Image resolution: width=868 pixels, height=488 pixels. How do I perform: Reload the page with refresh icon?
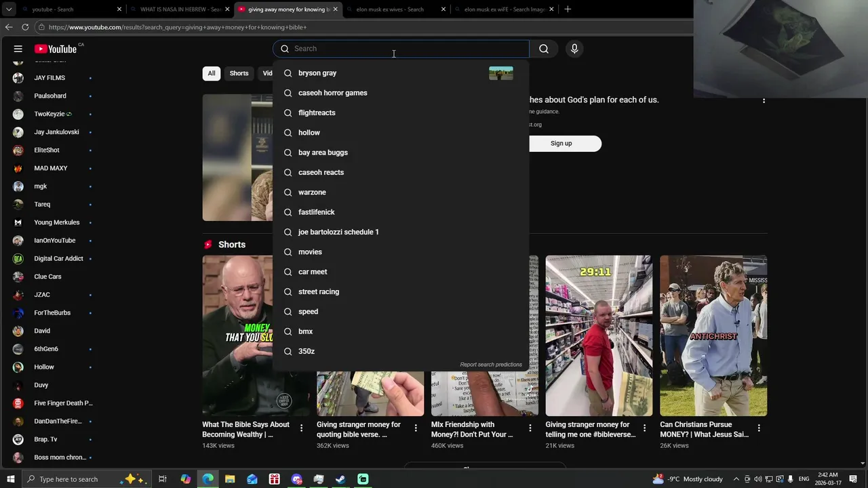point(25,27)
